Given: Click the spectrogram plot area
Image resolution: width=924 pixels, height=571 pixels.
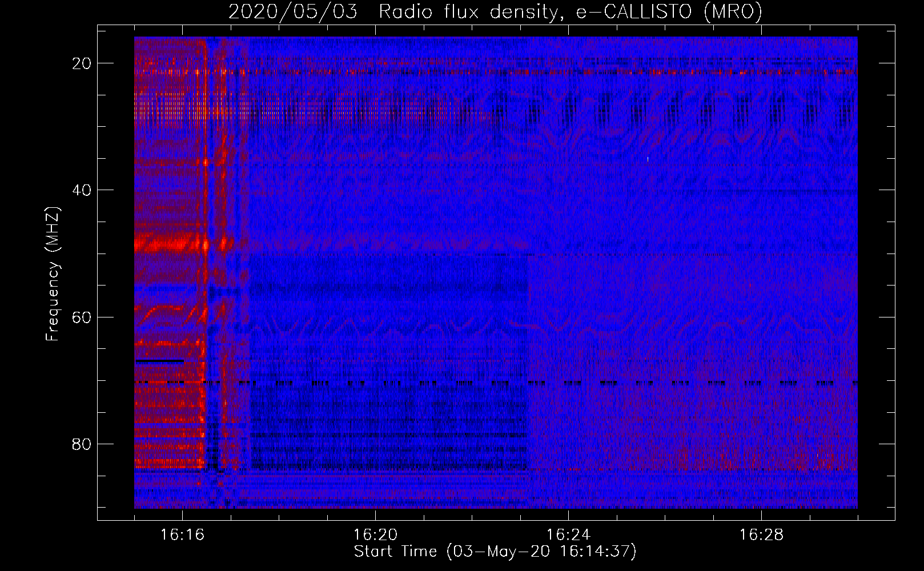Looking at the screenshot, I should coord(496,272).
